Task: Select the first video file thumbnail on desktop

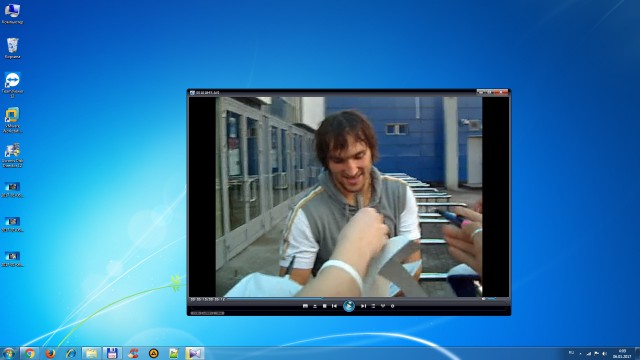Action: click(x=12, y=190)
